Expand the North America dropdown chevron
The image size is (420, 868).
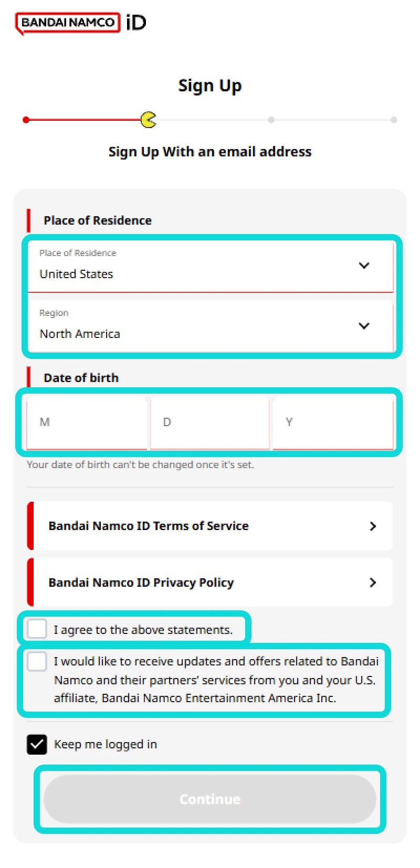pos(364,326)
